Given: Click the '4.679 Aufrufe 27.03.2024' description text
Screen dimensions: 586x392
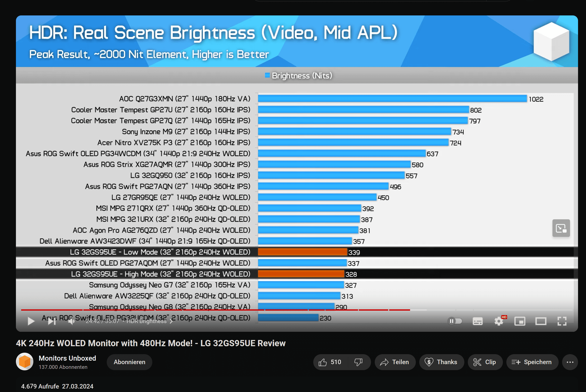Looking at the screenshot, I should 57,386.
